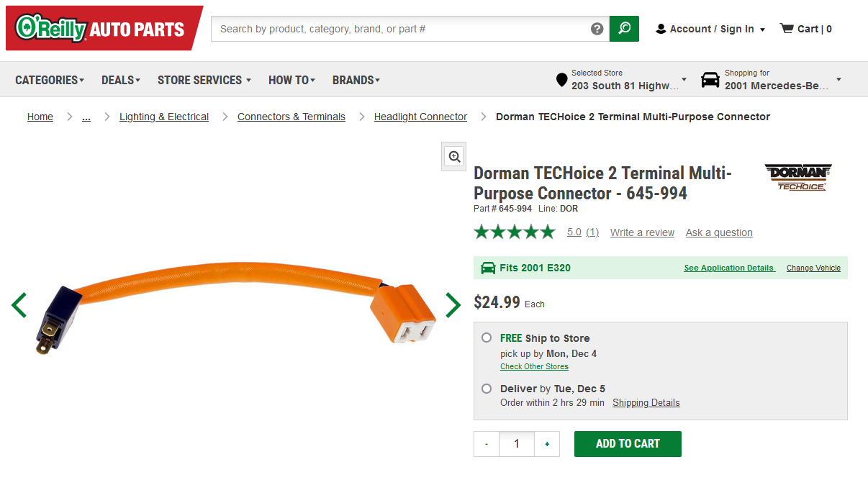The height and width of the screenshot is (480, 868).
Task: Click the image zoom magnifier icon
Action: tap(454, 157)
